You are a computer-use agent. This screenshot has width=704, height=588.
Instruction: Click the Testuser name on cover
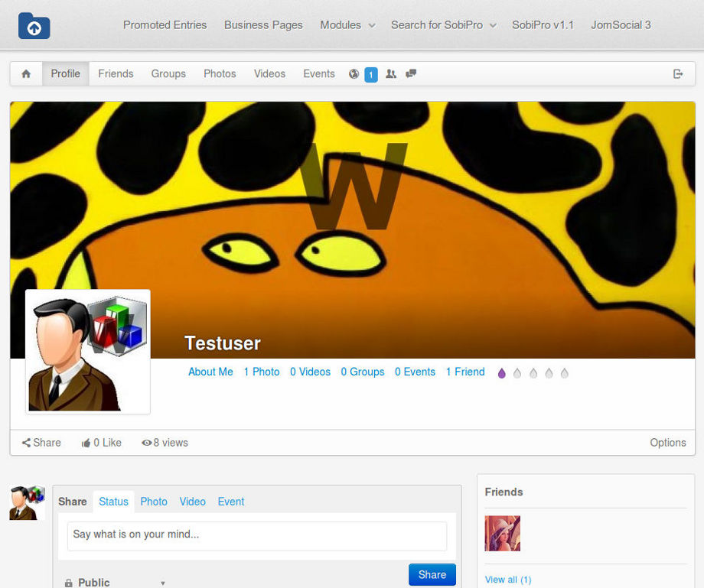pos(223,343)
